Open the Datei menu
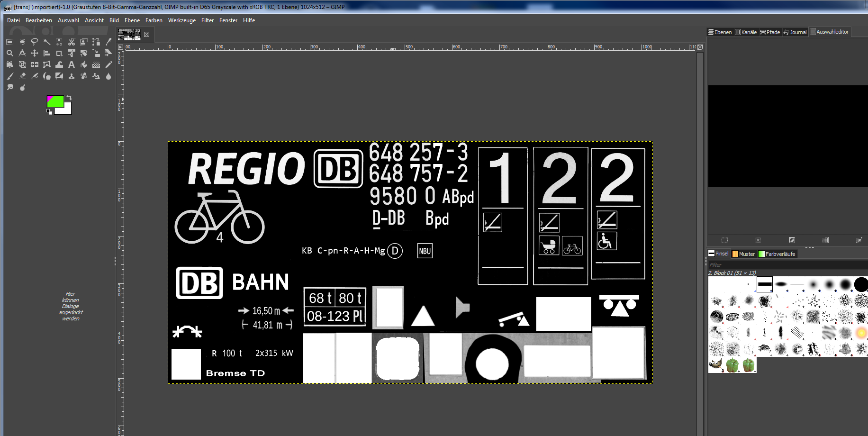 [13, 20]
